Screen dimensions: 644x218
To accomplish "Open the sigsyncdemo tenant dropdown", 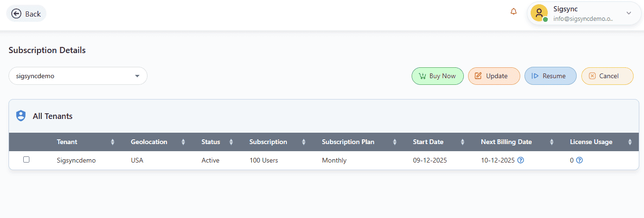I will point(78,76).
